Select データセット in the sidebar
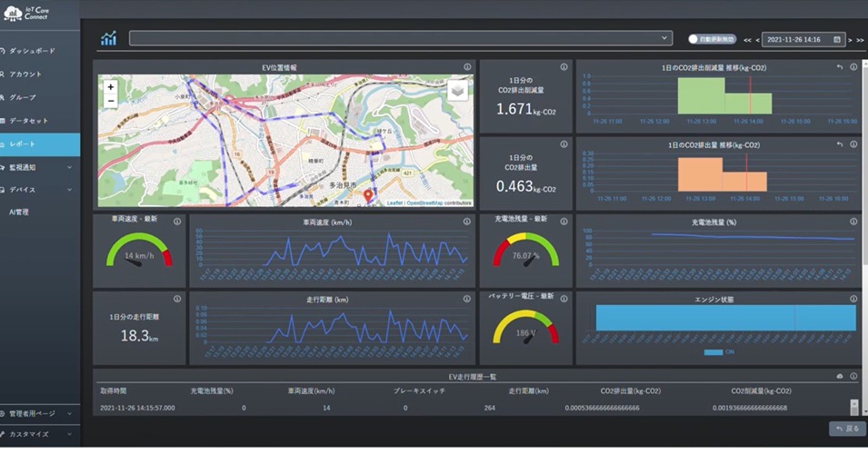 coord(28,121)
